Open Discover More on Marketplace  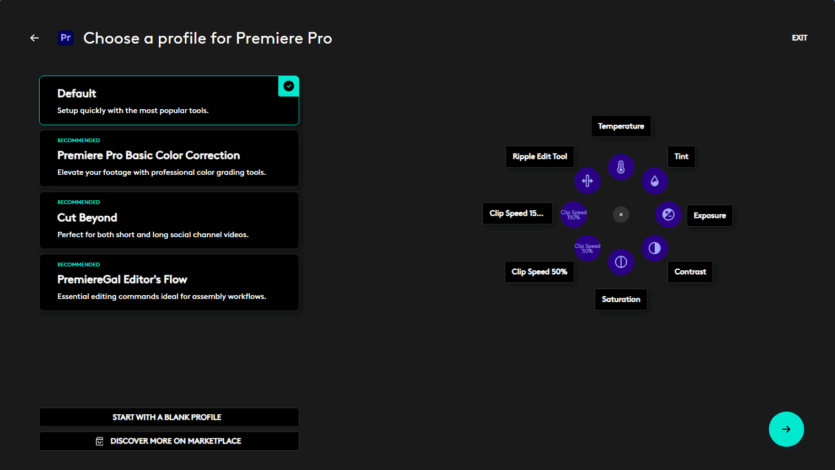click(x=169, y=441)
